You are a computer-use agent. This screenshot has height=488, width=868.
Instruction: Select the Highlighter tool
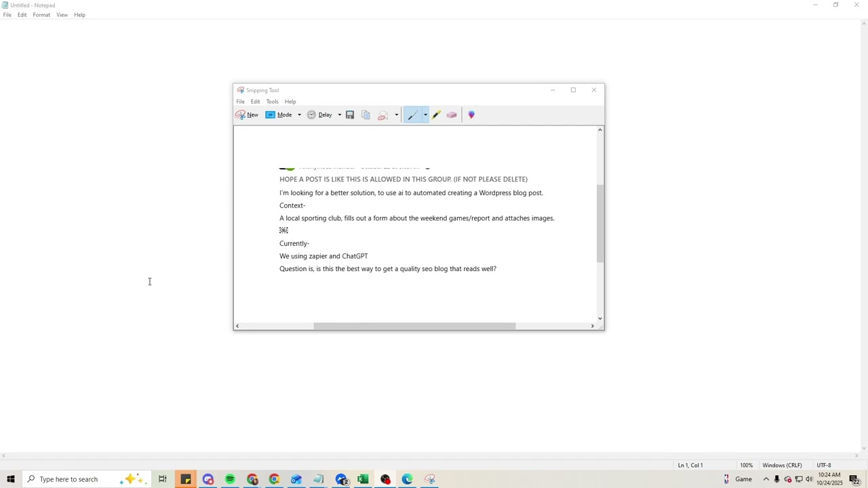coord(436,115)
